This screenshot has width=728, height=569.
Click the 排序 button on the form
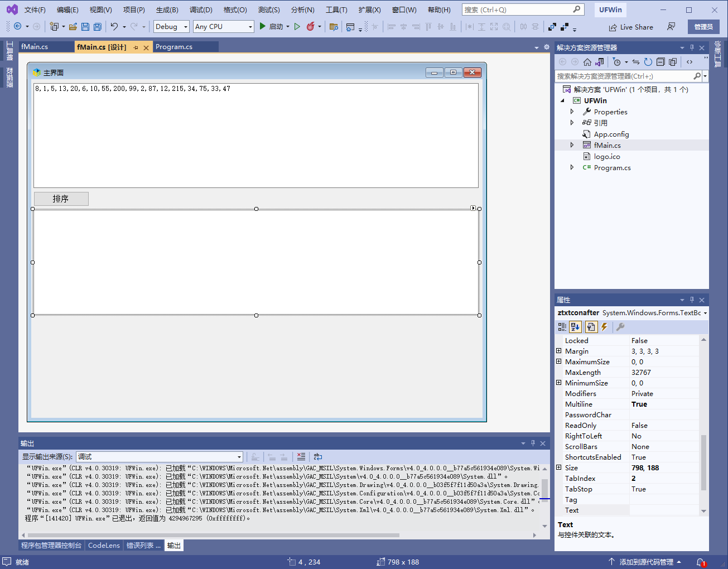[x=61, y=199]
